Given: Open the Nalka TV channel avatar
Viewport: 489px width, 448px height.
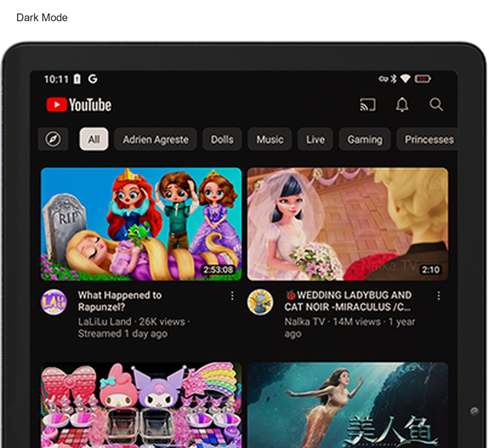Looking at the screenshot, I should pos(260,302).
